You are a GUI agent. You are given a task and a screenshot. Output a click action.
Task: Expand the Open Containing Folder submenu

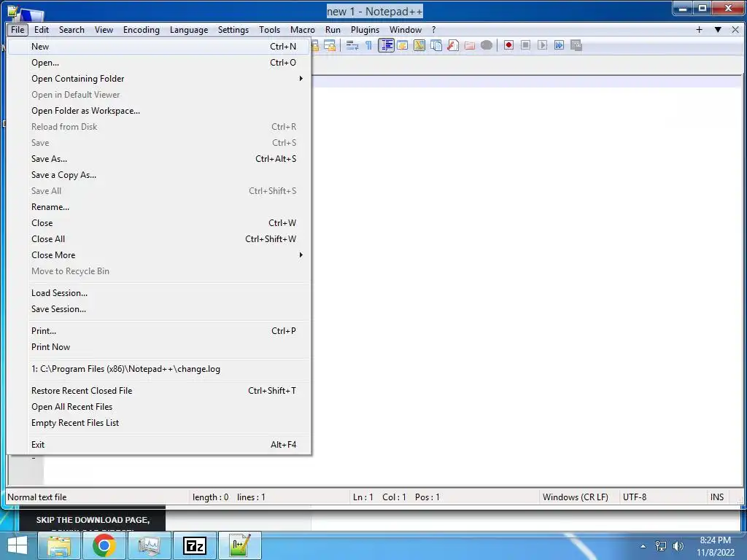(x=160, y=79)
